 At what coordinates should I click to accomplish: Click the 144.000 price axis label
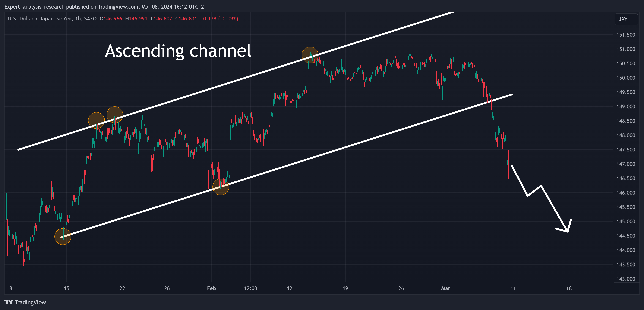(x=626, y=250)
